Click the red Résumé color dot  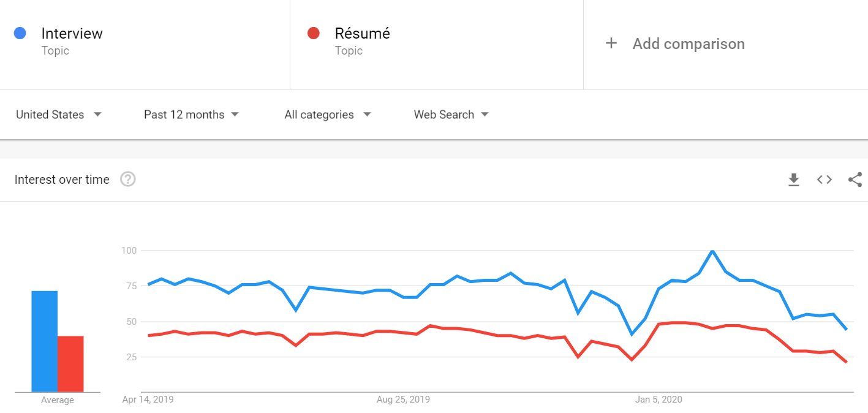pyautogui.click(x=314, y=33)
